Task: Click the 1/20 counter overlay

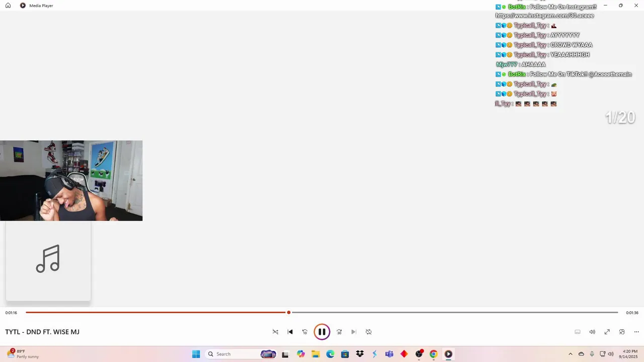Action: point(620,118)
